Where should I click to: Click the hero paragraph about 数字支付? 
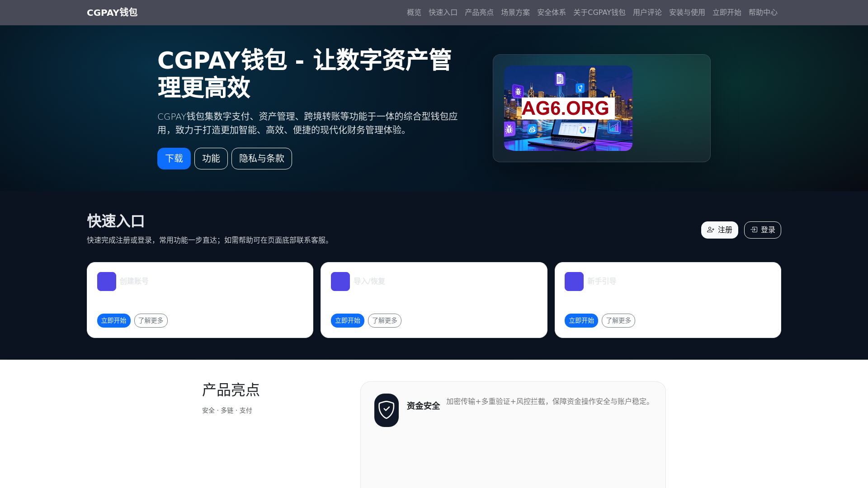(307, 123)
